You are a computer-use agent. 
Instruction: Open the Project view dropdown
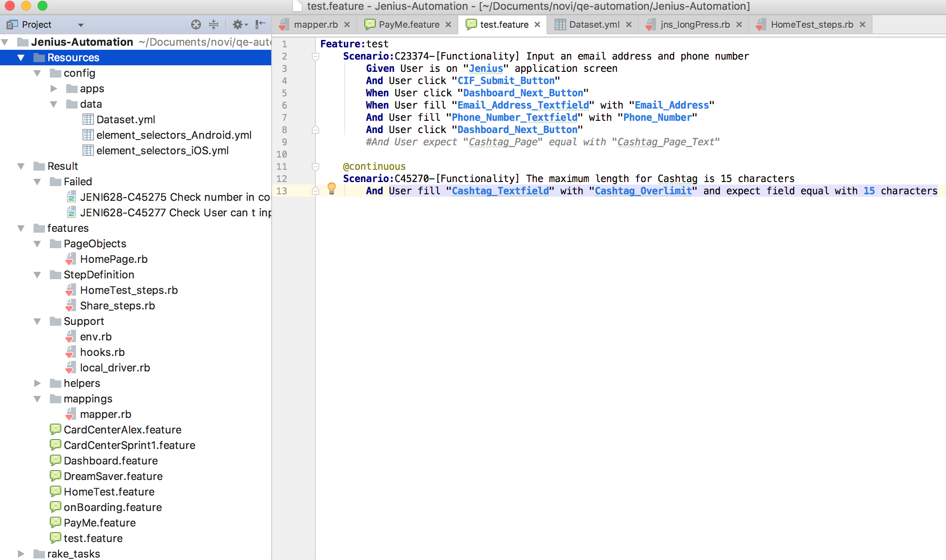[x=80, y=25]
